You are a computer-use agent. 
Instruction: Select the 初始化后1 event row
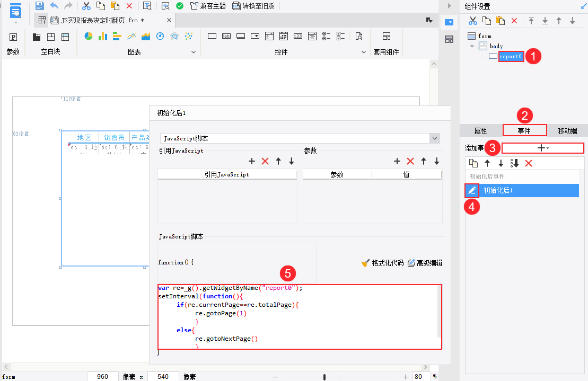pos(522,190)
